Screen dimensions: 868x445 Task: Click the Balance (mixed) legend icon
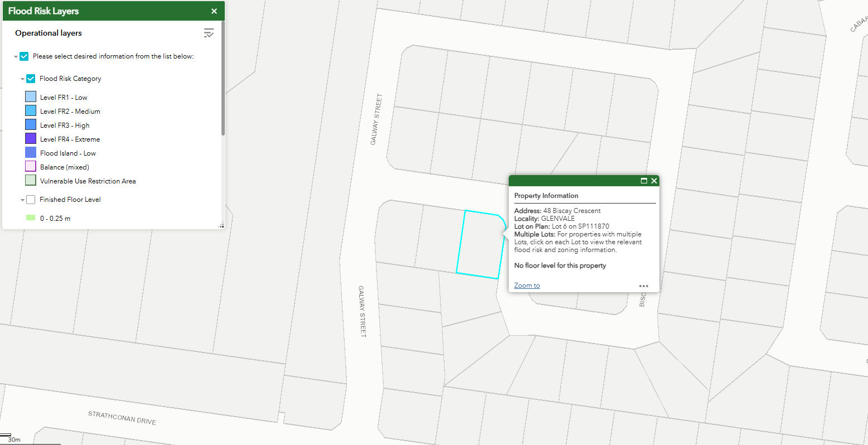(x=31, y=167)
